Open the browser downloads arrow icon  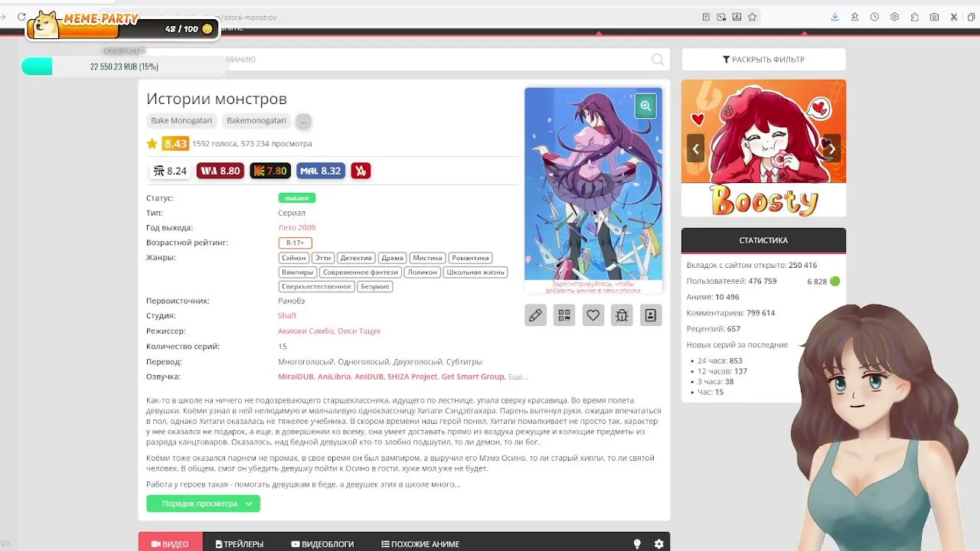coord(835,17)
